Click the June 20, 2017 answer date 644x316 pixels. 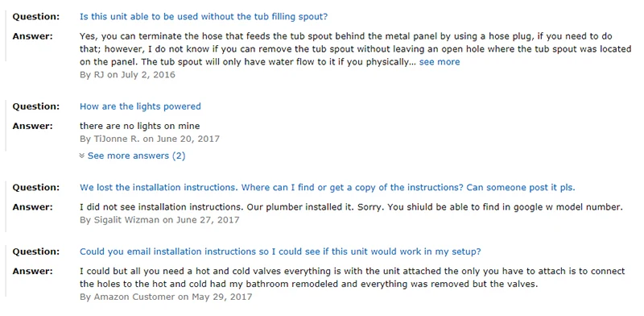point(188,139)
